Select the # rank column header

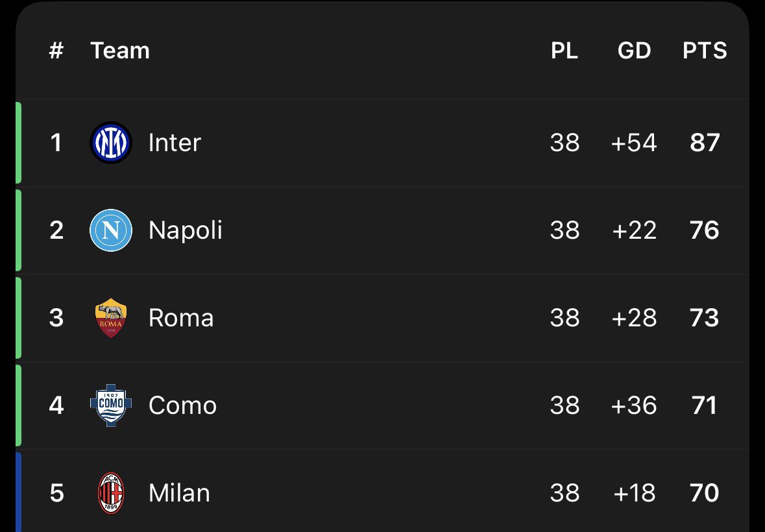pyautogui.click(x=56, y=51)
